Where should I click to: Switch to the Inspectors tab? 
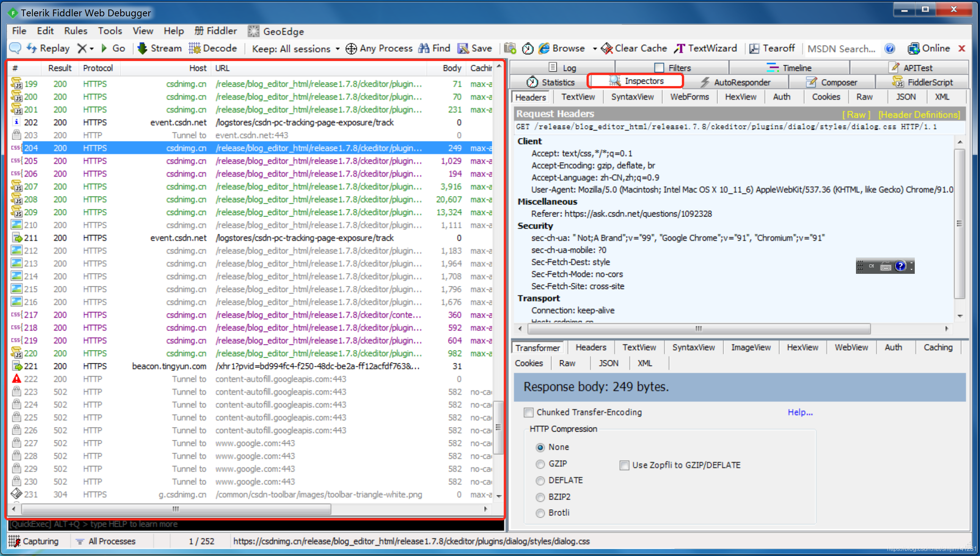pos(636,81)
